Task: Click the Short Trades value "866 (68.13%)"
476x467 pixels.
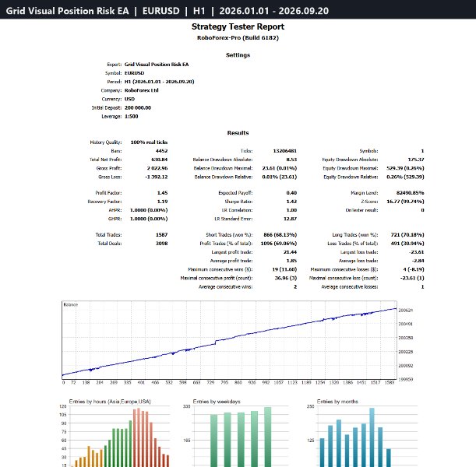Action: [x=280, y=235]
